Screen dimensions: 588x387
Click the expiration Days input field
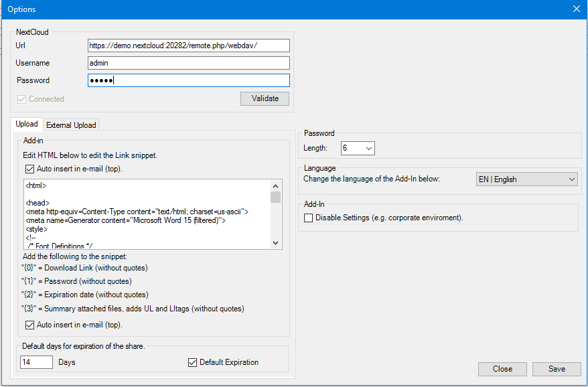coord(36,362)
